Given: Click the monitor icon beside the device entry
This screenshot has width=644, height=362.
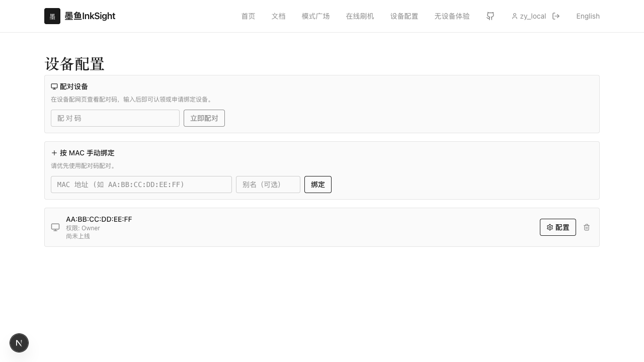Looking at the screenshot, I should [x=55, y=227].
